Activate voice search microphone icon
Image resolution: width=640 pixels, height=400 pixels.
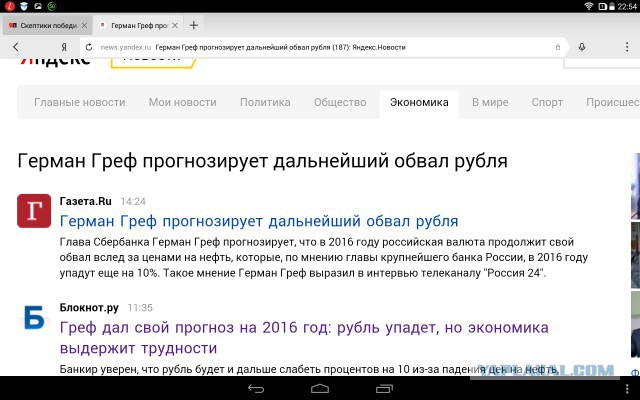(582, 47)
